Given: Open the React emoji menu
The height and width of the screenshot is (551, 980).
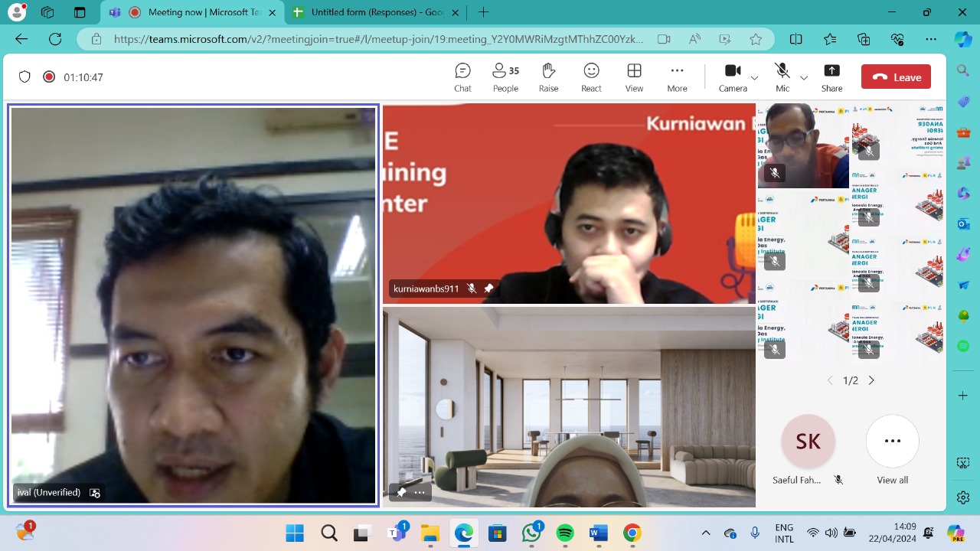Looking at the screenshot, I should point(591,77).
